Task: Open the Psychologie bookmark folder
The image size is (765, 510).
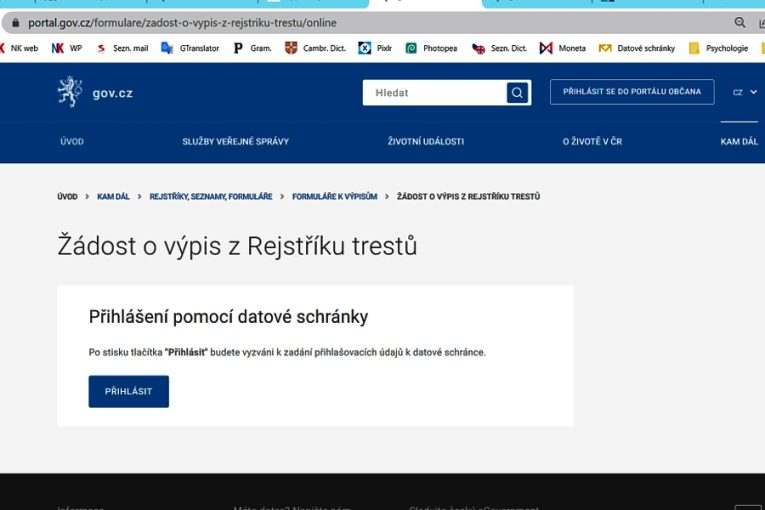Action: [718, 48]
